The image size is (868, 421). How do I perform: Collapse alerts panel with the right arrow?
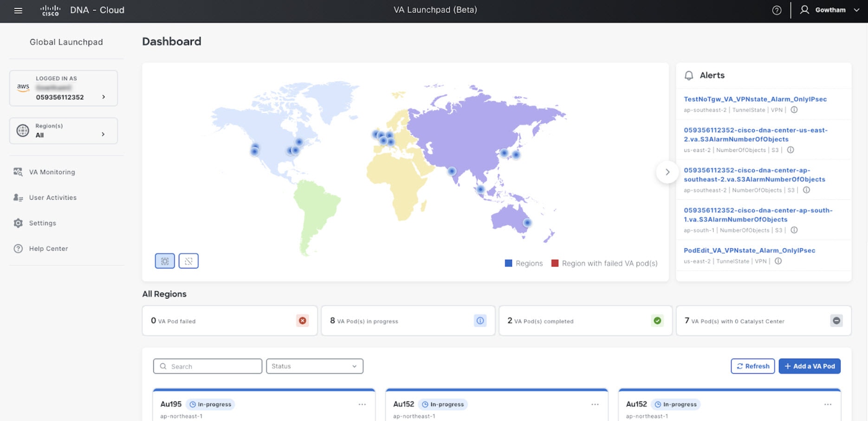(667, 172)
